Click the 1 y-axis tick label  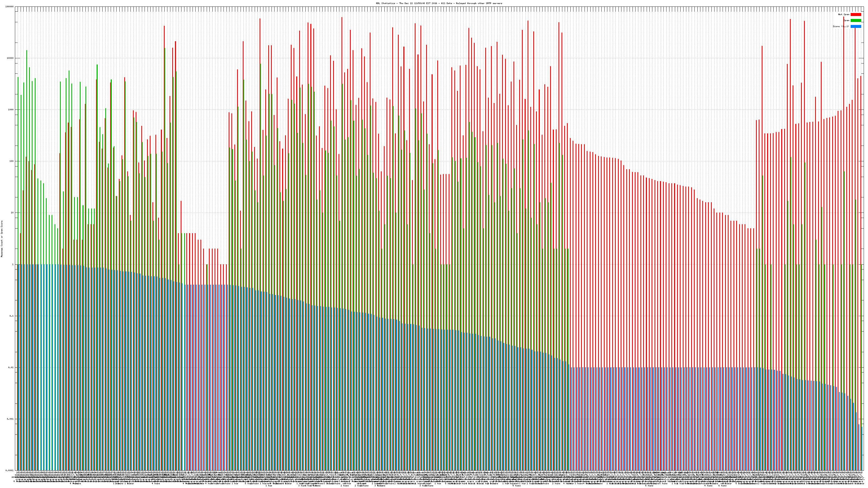click(13, 264)
